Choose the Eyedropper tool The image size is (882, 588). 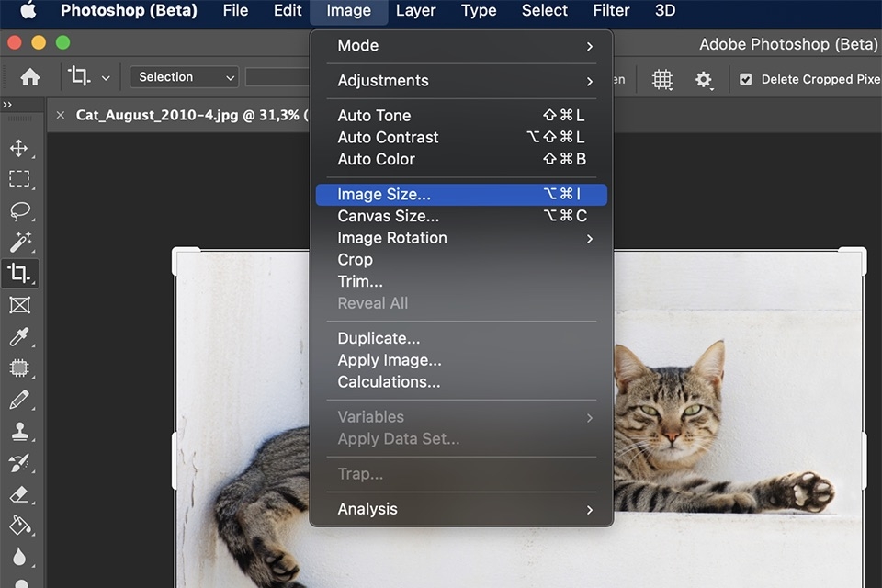click(20, 336)
